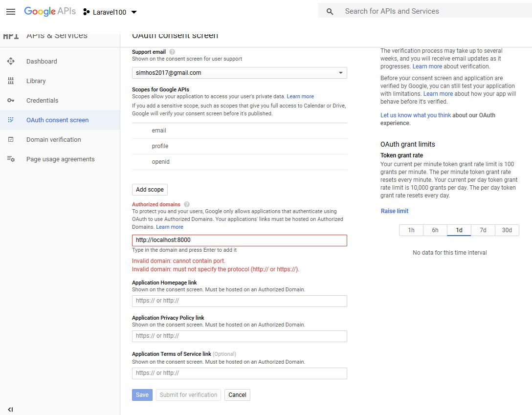Click the Authorized domains help icon
This screenshot has width=532, height=415.
pyautogui.click(x=187, y=204)
